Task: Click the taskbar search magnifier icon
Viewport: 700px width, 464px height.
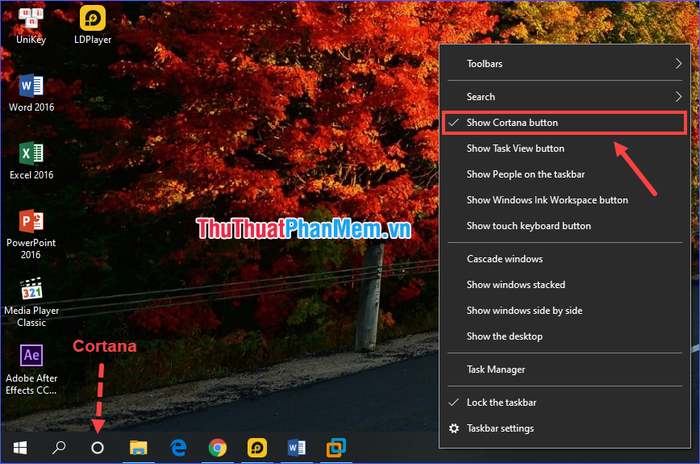Action: pos(59,447)
